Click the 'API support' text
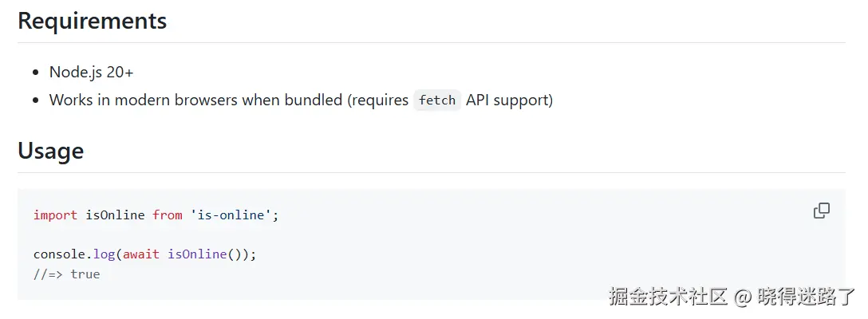Screen dimensions: 868x319 coord(509,100)
